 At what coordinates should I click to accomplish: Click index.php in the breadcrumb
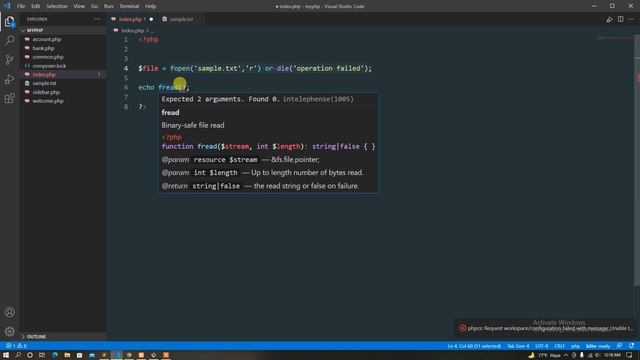132,31
